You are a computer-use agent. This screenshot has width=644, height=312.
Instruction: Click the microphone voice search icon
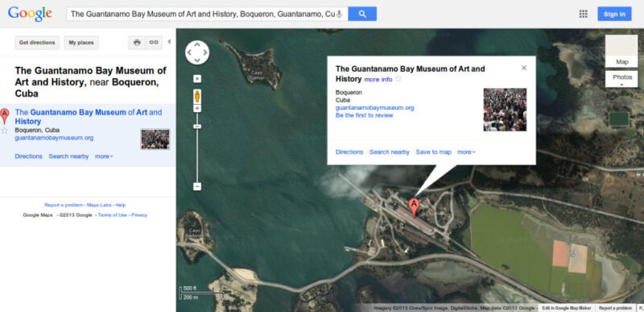pos(339,14)
